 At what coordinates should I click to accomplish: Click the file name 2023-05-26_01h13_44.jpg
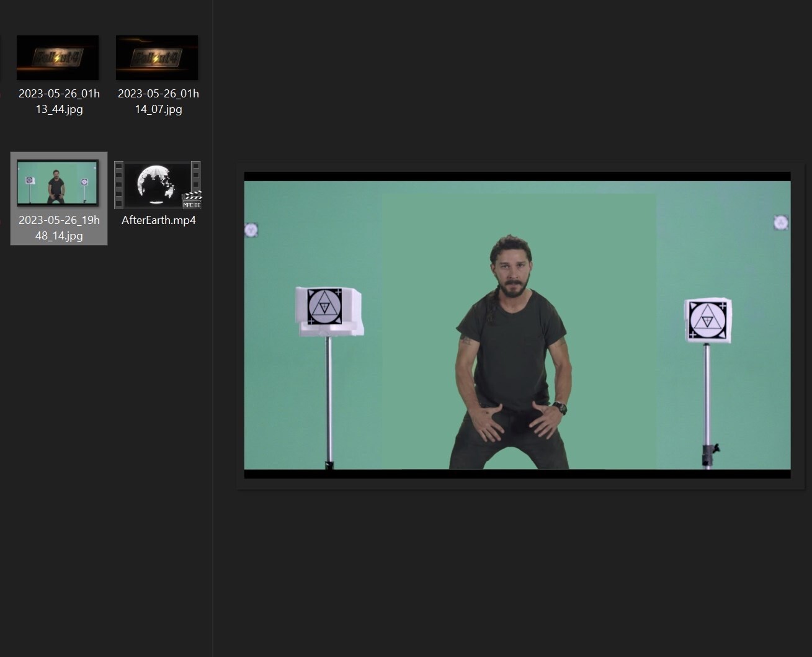tap(59, 101)
